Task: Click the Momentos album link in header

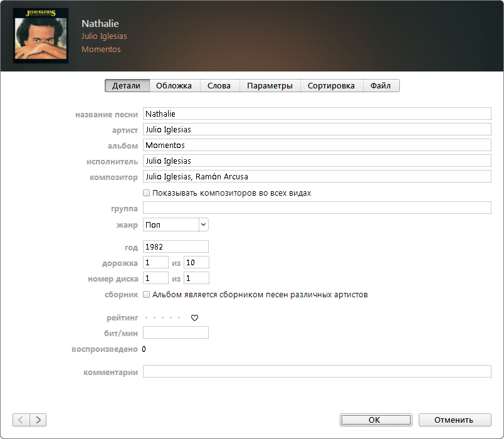Action: pos(101,49)
